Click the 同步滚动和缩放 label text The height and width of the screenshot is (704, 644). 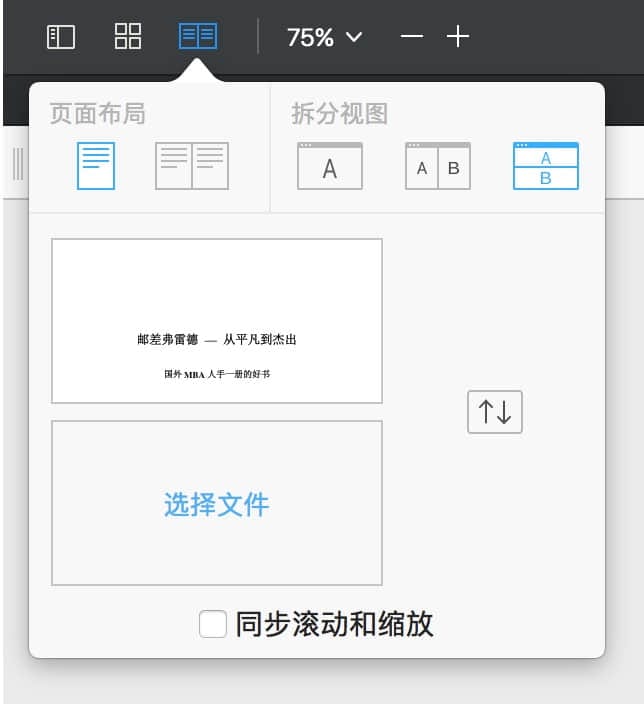coord(334,624)
